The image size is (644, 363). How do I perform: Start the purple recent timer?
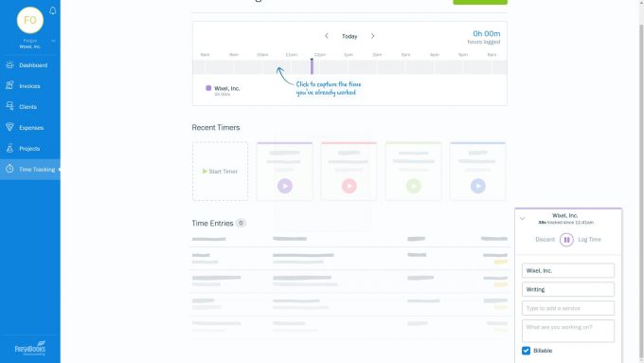[285, 186]
